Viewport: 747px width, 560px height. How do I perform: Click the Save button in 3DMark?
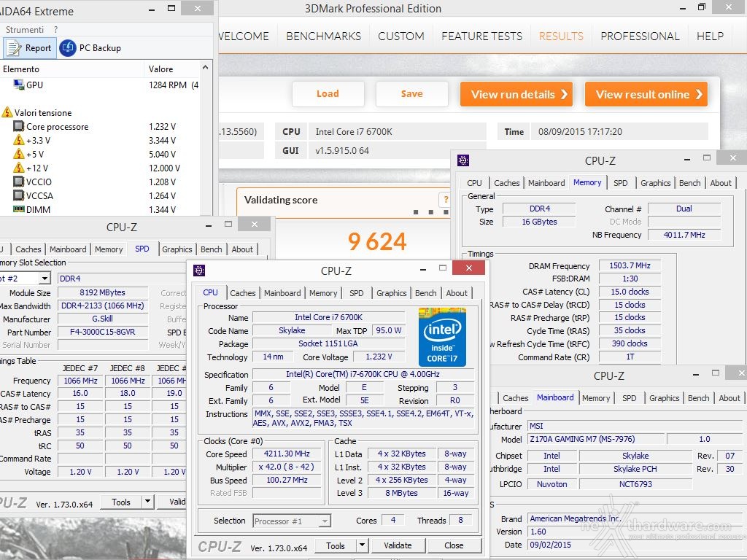(411, 94)
